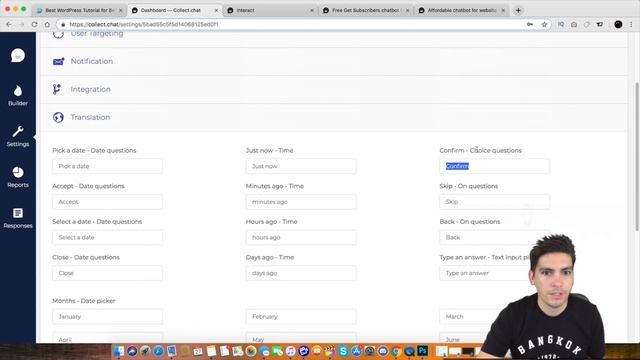The height and width of the screenshot is (360, 640).
Task: Open the Reports pie chart
Action: click(x=18, y=172)
